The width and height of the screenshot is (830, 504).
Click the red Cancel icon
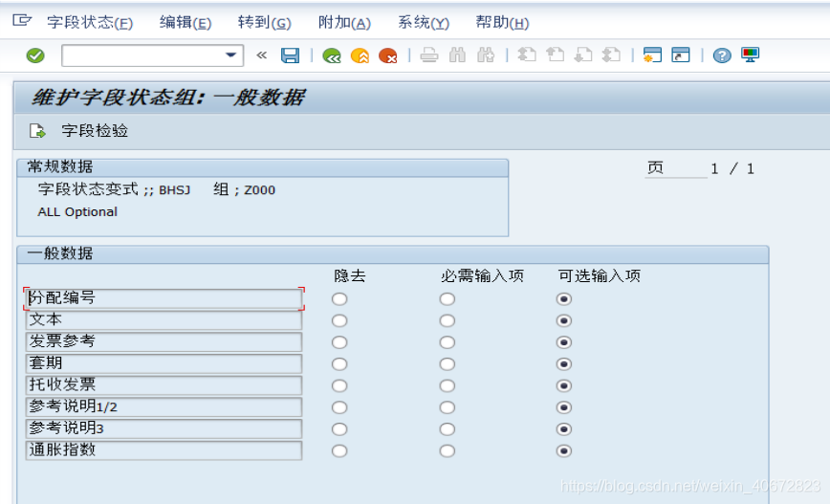[x=388, y=55]
